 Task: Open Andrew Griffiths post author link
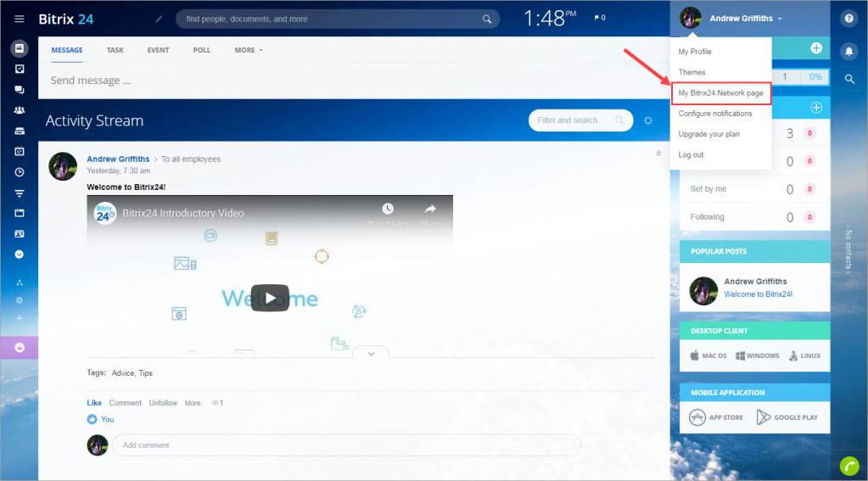118,159
